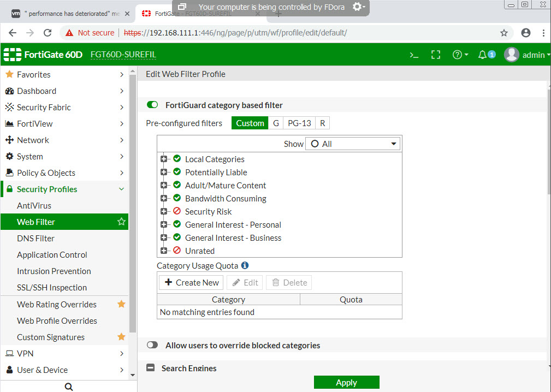
Task: Select the G pre-configured filter
Action: click(x=276, y=123)
